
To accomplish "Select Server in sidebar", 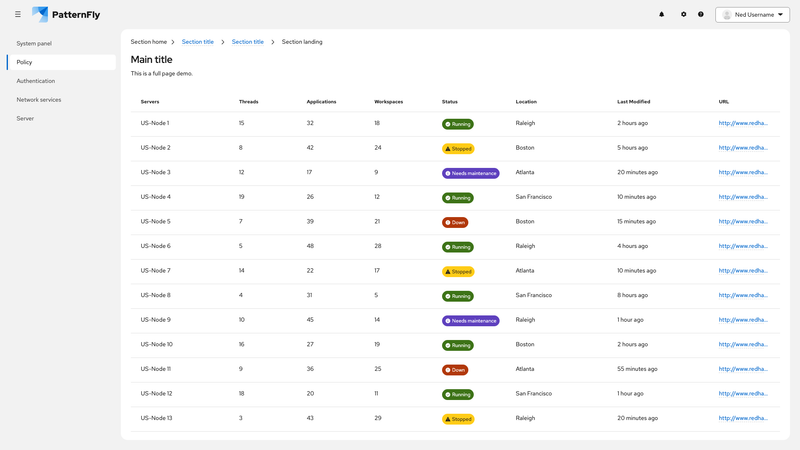I will 25,118.
